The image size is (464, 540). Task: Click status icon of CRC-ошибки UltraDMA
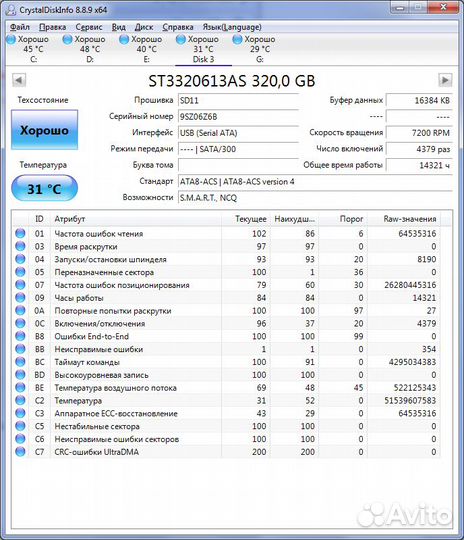tap(20, 451)
